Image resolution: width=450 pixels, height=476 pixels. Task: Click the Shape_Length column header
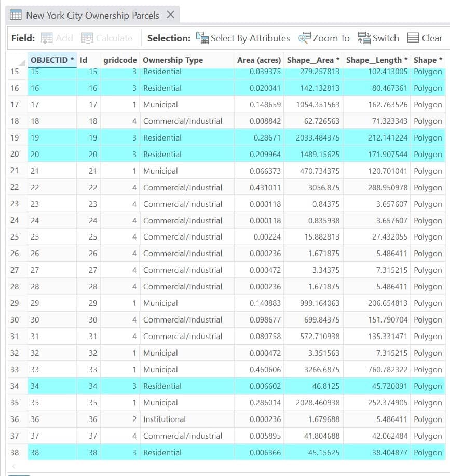[x=377, y=60]
